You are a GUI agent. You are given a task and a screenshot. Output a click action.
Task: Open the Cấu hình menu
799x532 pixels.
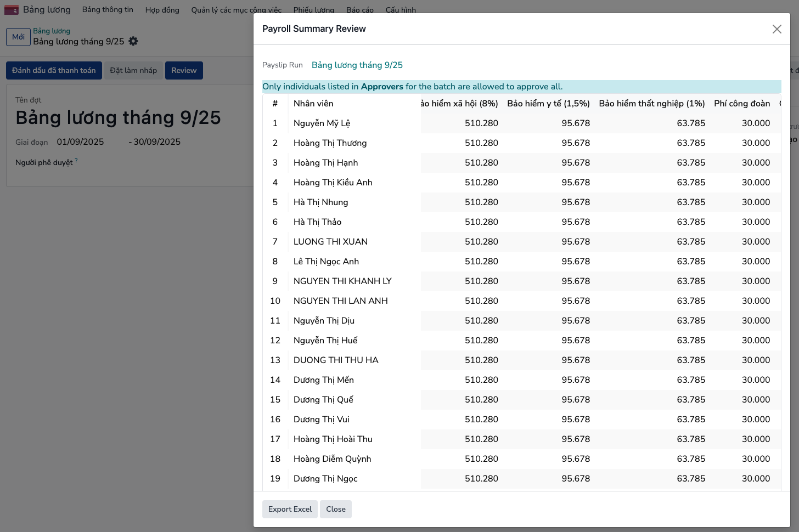(401, 10)
